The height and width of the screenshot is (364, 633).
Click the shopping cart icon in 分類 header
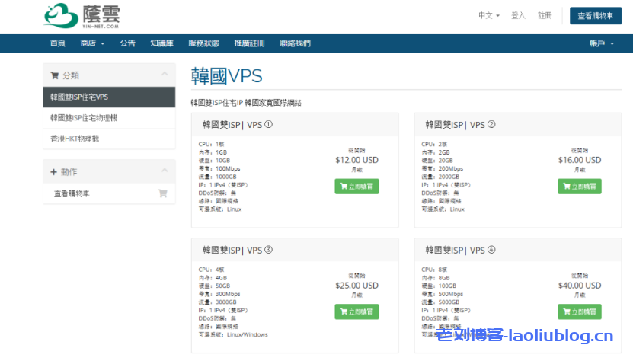54,75
